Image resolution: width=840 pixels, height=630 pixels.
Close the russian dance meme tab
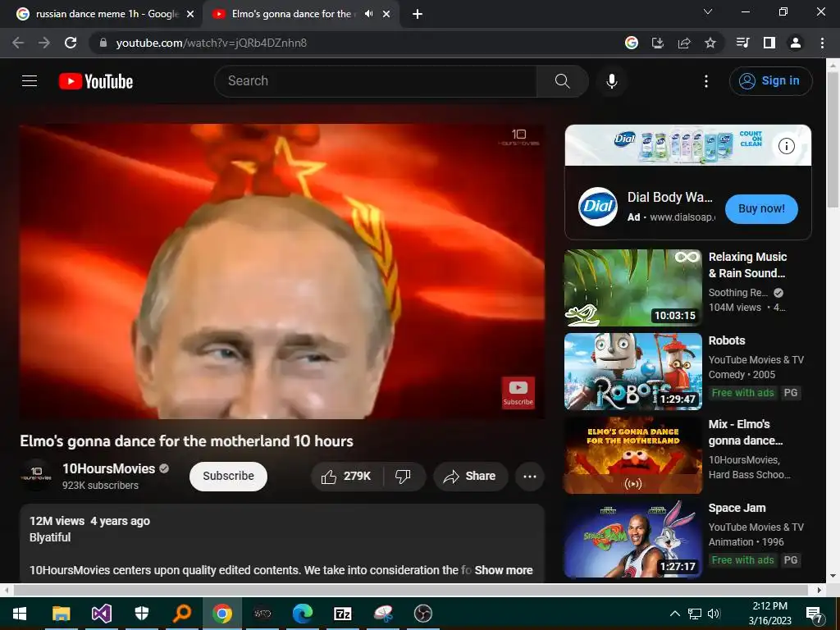coord(190,14)
